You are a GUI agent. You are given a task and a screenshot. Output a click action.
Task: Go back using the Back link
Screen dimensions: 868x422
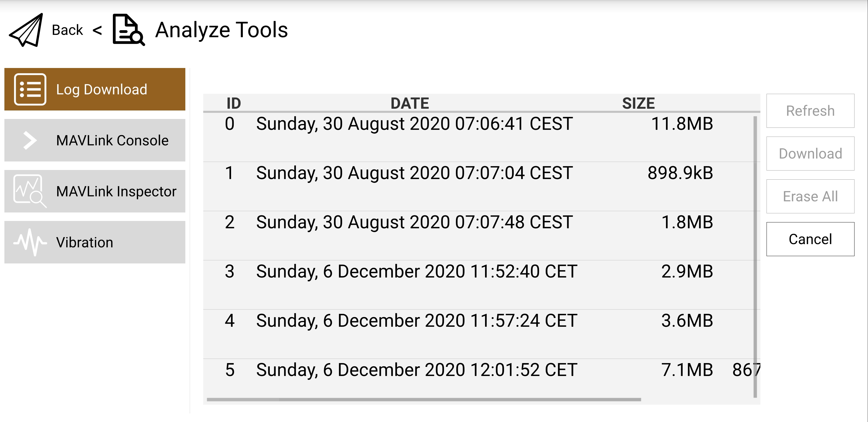[x=67, y=30]
